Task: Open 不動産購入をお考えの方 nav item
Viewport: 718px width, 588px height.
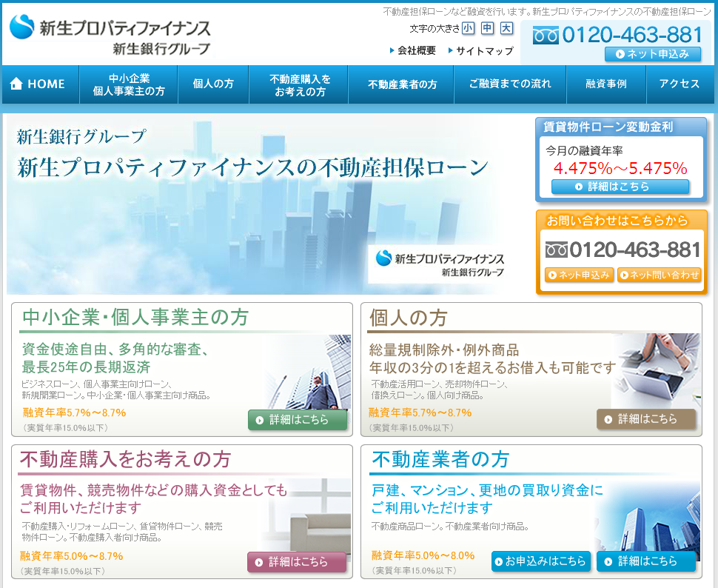Action: pos(298,84)
